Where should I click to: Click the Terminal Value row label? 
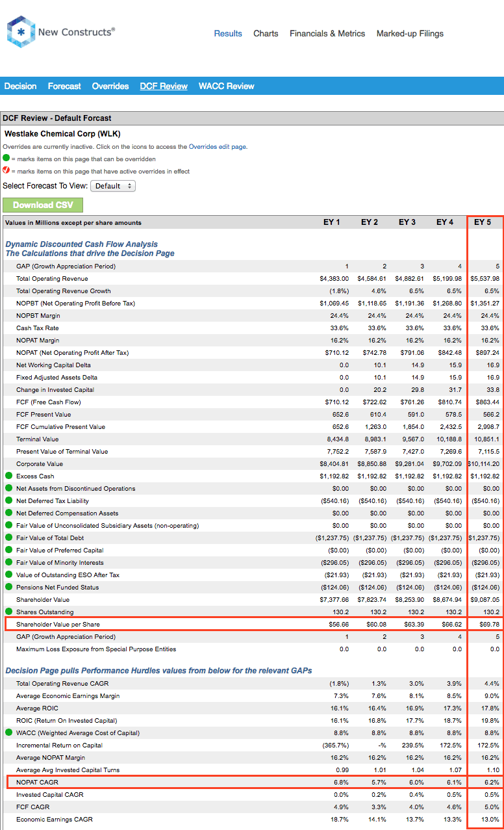[x=37, y=439]
